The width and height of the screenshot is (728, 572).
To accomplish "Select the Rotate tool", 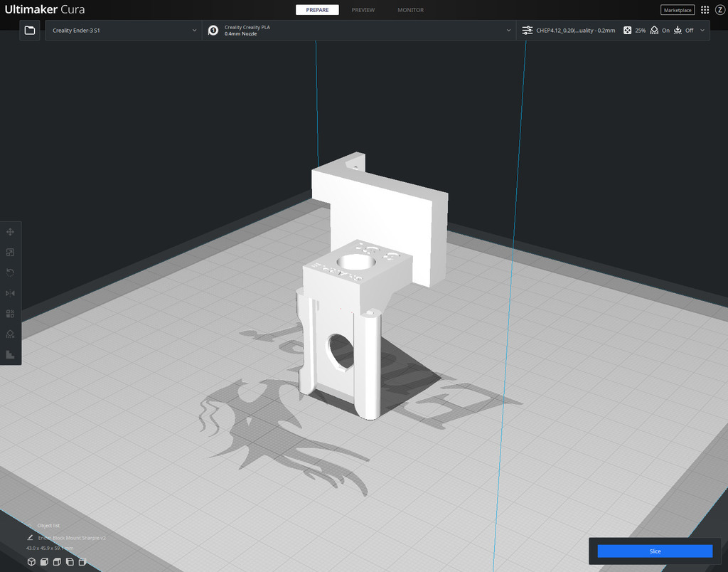I will (10, 272).
